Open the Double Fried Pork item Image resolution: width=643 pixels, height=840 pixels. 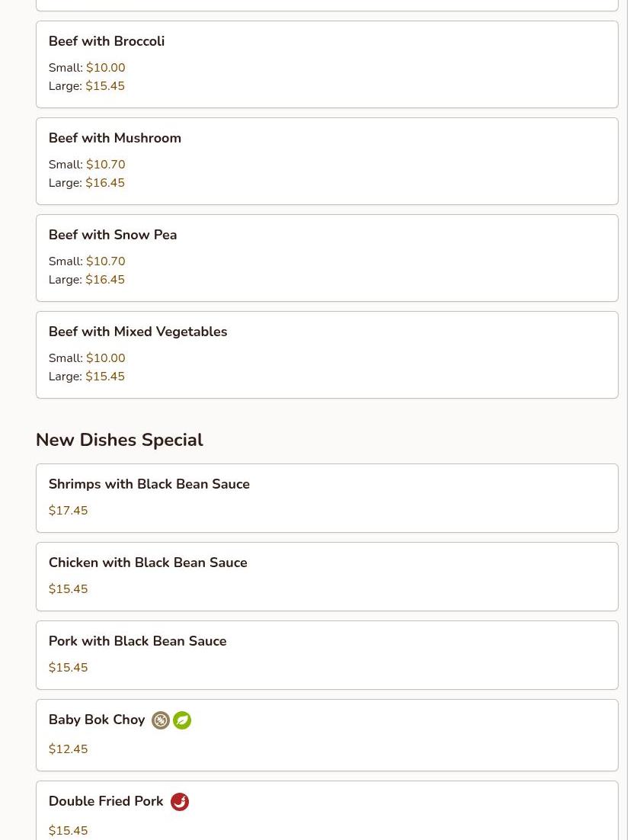(x=106, y=801)
